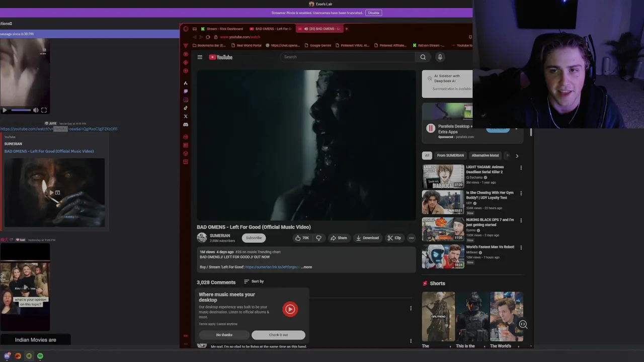Open BAD OMENS - Left For Good embed title link

click(49, 151)
